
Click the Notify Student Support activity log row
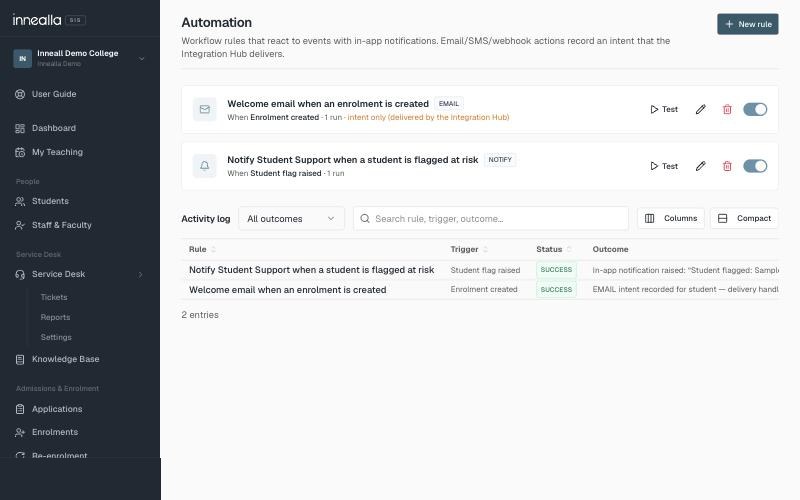(x=480, y=270)
